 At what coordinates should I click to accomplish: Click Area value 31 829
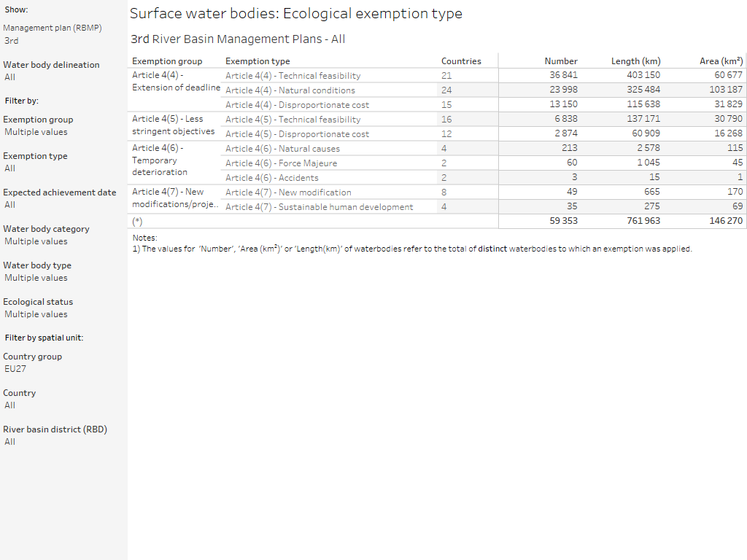click(x=729, y=104)
